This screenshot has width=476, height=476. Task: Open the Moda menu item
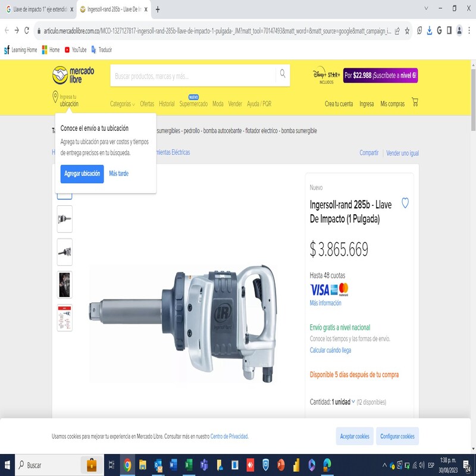[x=218, y=104]
